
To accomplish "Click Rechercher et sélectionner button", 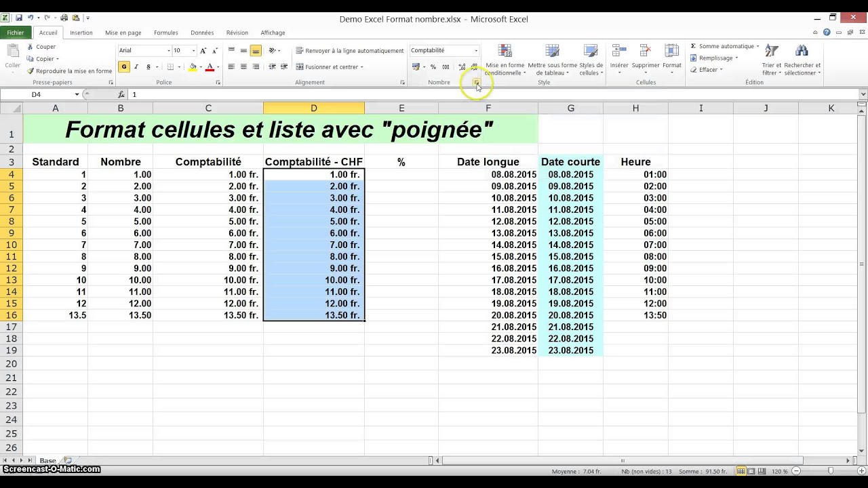I will 802,60.
